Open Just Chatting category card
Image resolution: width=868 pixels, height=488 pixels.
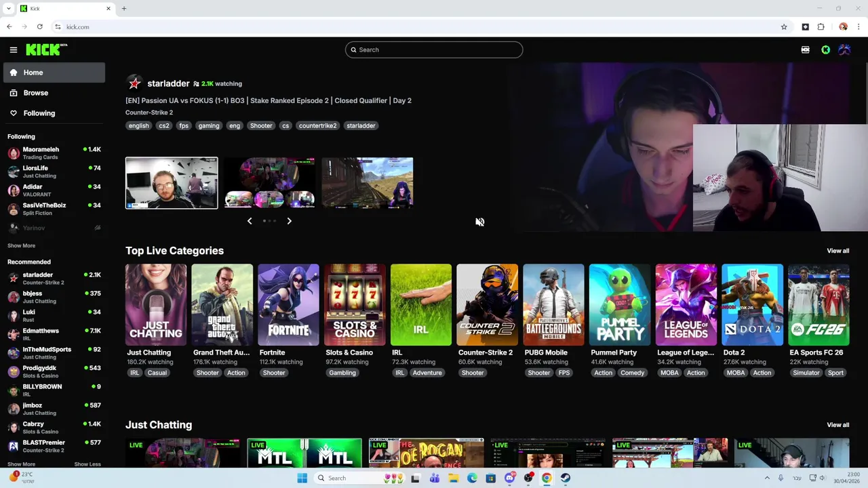pos(156,305)
